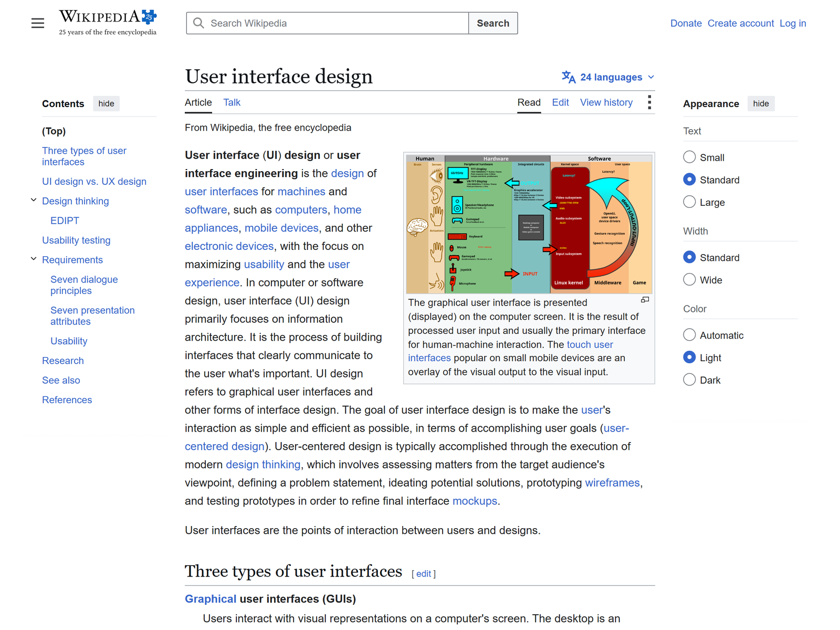The image size is (840, 630).
Task: Select Wide width option
Action: pyautogui.click(x=689, y=280)
